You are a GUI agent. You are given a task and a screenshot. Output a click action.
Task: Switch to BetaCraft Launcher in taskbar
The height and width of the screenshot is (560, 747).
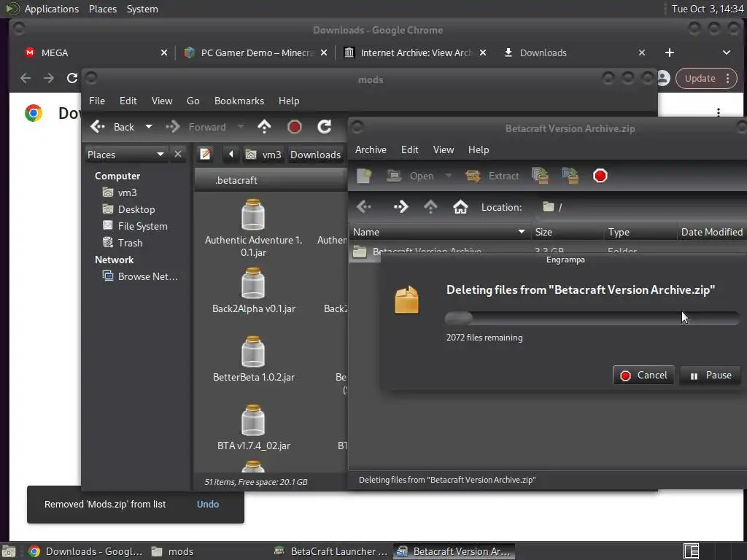click(x=332, y=551)
